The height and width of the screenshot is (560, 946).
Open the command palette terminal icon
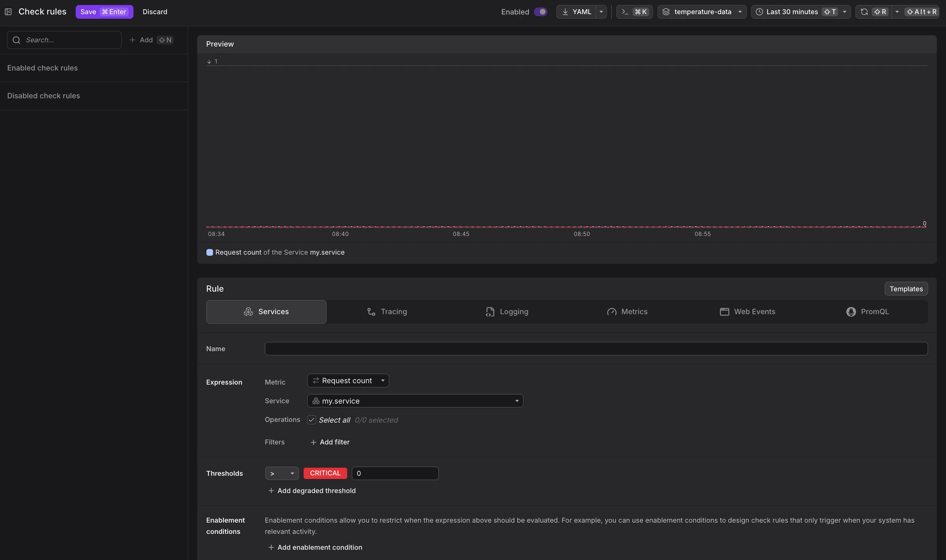[625, 12]
